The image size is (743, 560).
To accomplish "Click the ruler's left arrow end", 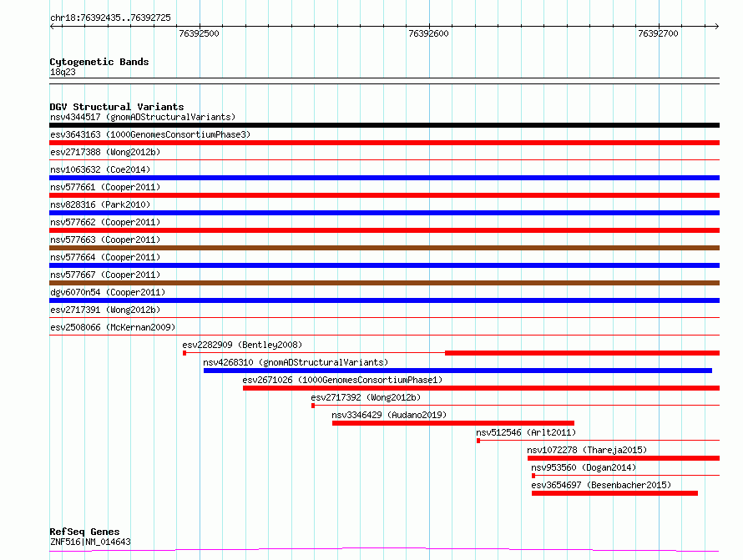I will click(x=52, y=26).
